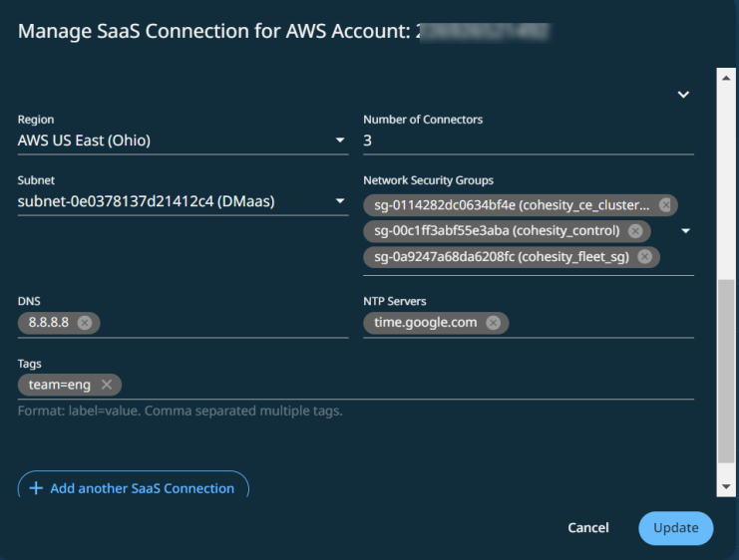Image resolution: width=739 pixels, height=560 pixels.
Task: Open the Region dropdown
Action: [x=340, y=140]
